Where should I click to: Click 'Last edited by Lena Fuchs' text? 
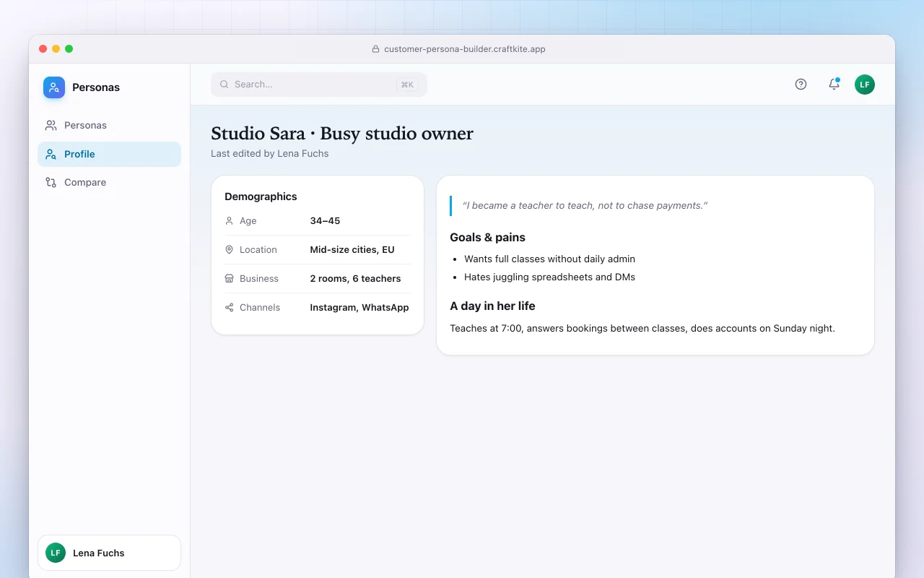[x=270, y=154]
